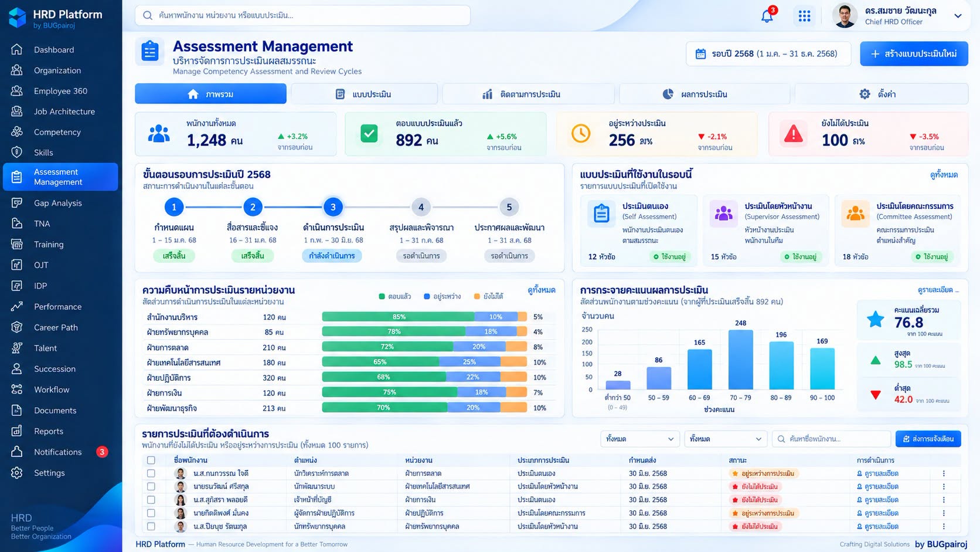Open the Workflow sidebar icon
The image size is (980, 552).
click(x=17, y=389)
